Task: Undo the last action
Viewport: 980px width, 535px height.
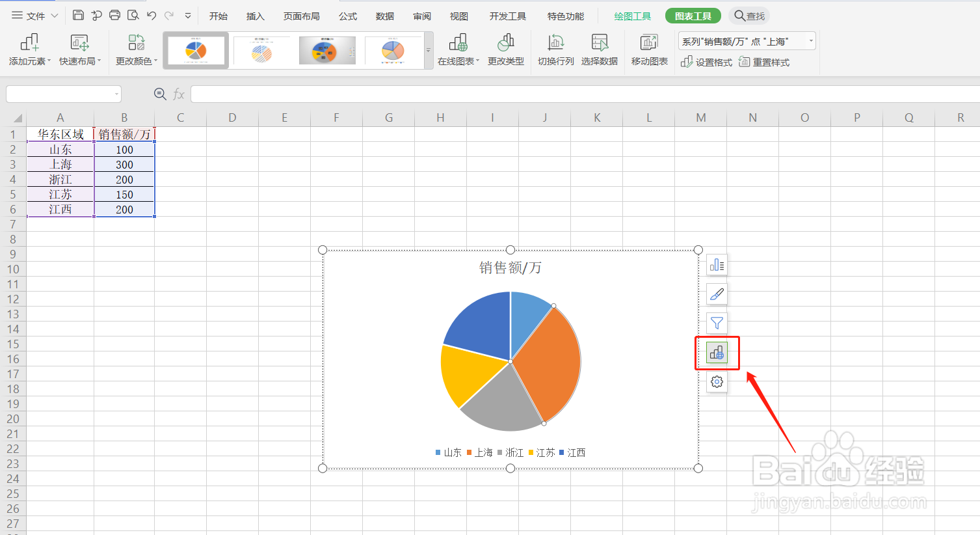Action: pos(152,15)
